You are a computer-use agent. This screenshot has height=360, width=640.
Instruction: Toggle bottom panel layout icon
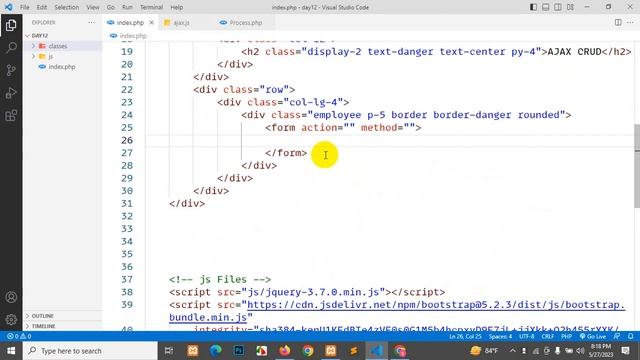545,7
